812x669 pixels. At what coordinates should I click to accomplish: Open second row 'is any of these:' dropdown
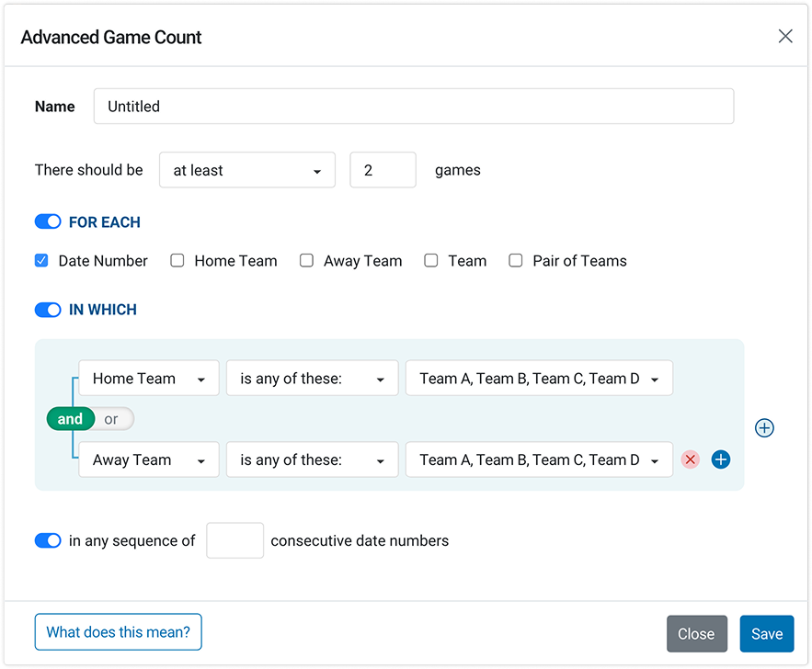click(313, 459)
